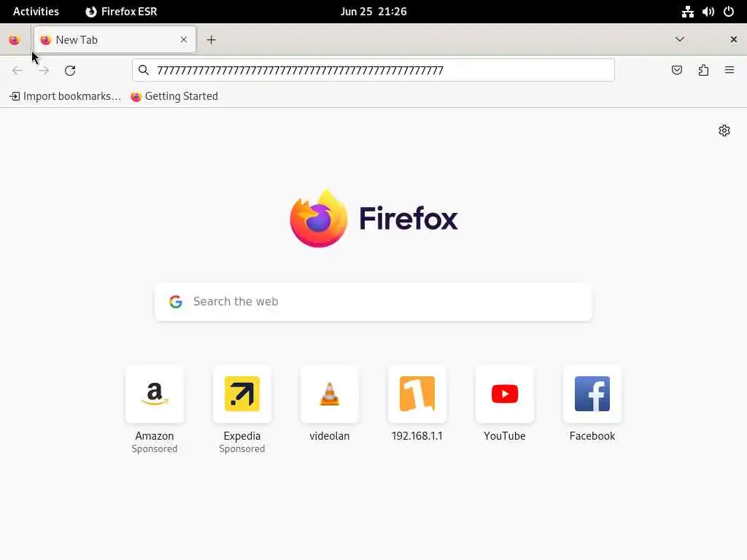The height and width of the screenshot is (560, 747).
Task: Select the New Tab tab
Action: coord(115,40)
